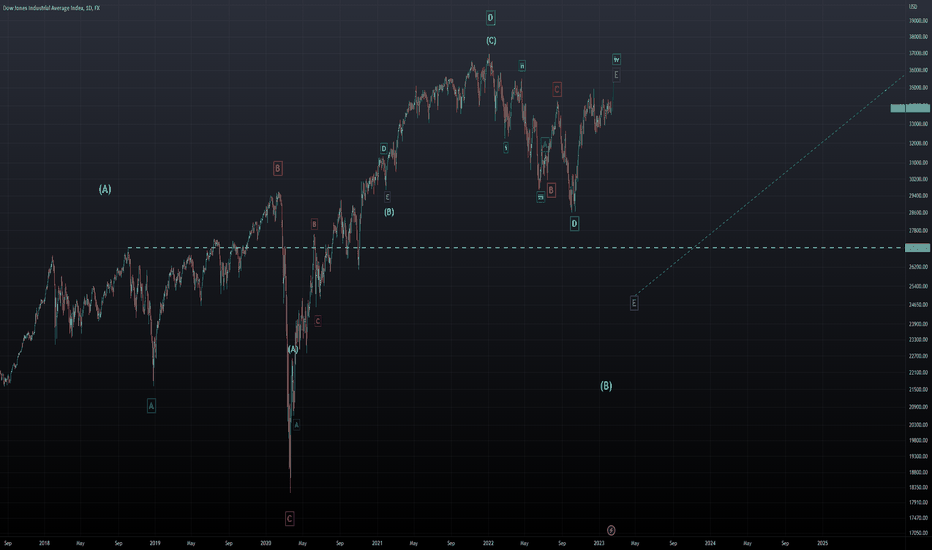
Task: Click the 25400.00 price scale label
Action: click(918, 286)
